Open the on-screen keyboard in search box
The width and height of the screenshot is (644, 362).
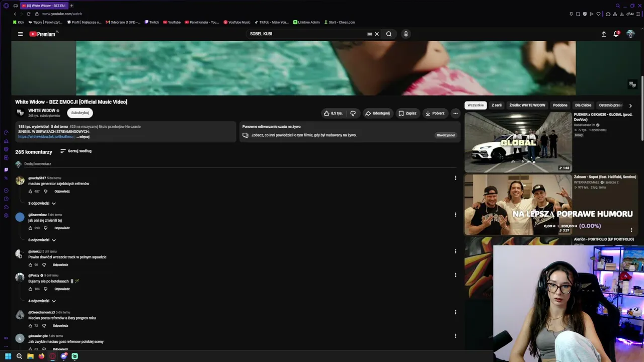[370, 34]
